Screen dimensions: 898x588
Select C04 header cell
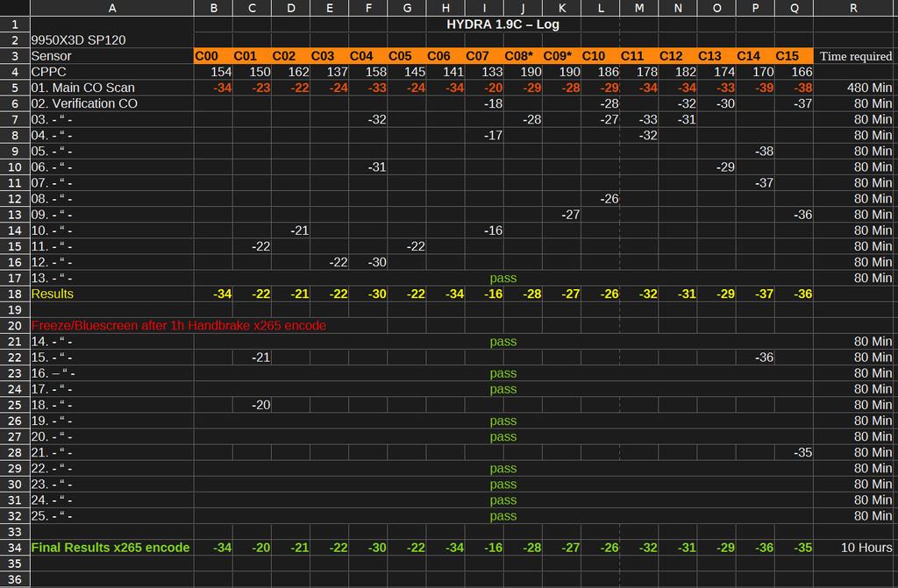coord(368,56)
